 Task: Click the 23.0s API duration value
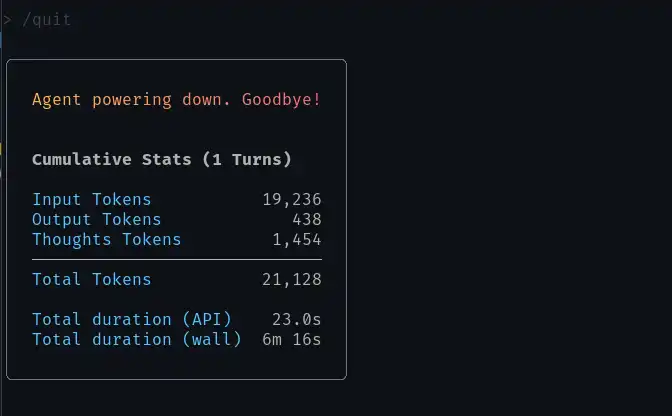pyautogui.click(x=296, y=319)
